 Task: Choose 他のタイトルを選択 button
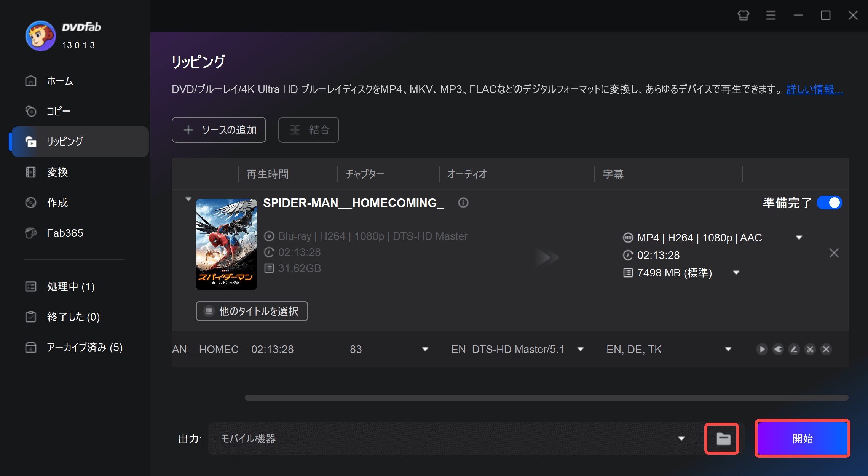[x=252, y=311]
